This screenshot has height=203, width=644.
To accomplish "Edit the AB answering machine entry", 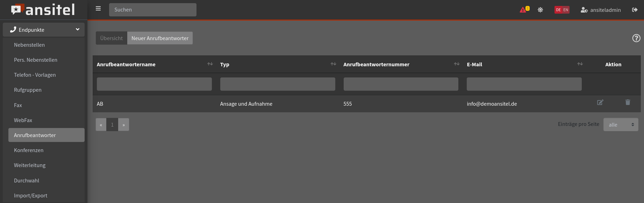I will 600,103.
